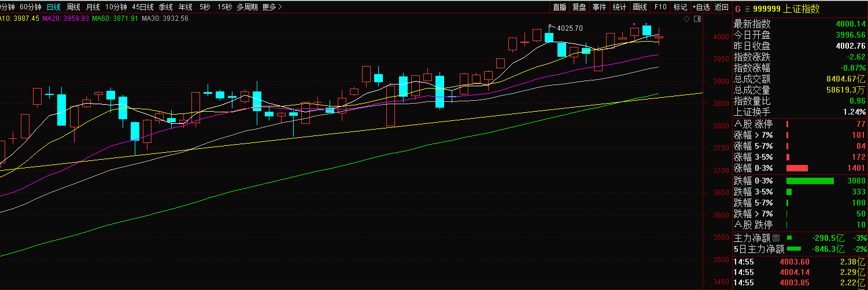The image size is (868, 290).
Task: Select the 45日线 period tab
Action: (x=143, y=7)
